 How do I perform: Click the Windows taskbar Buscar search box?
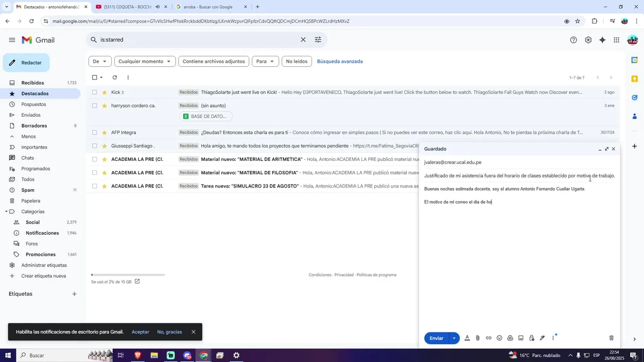coord(50,355)
